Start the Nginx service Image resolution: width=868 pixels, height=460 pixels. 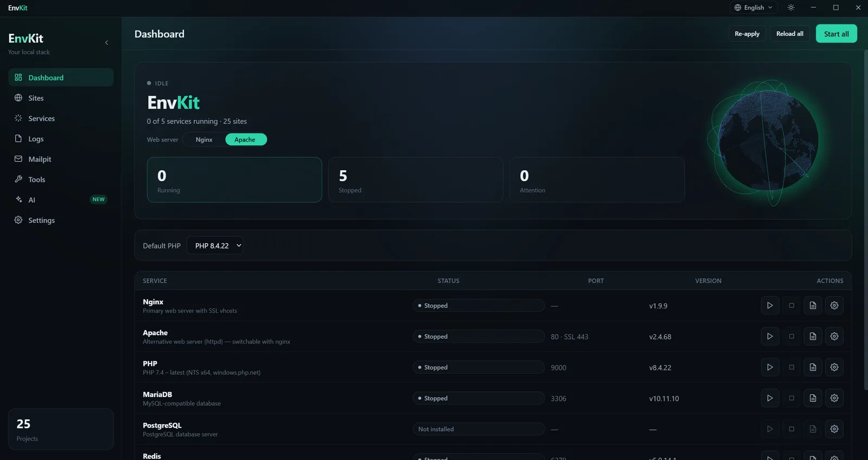(769, 305)
